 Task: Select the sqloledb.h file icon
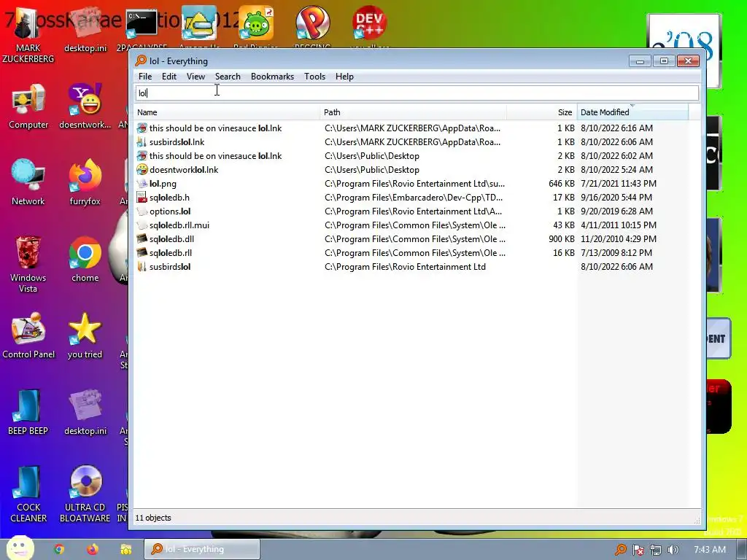142,198
